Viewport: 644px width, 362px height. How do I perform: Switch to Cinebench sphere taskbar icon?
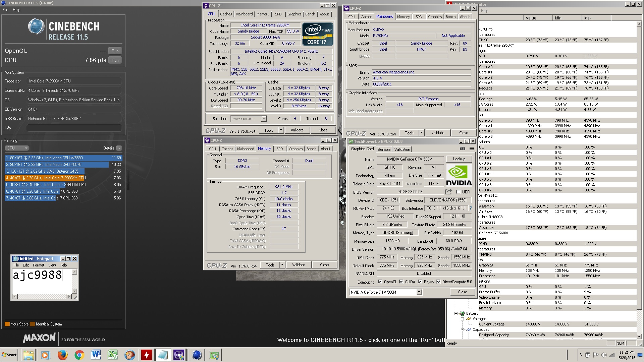[197, 355]
